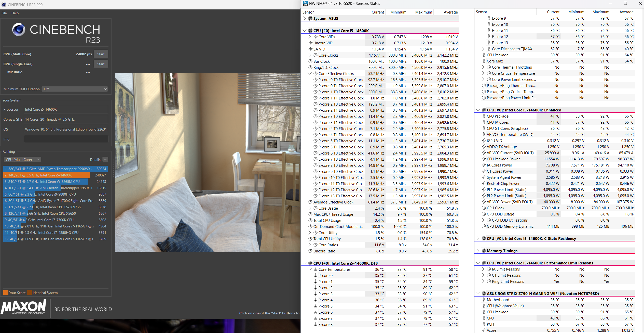This screenshot has height=333, width=644.
Task: Expand the Core Thermal Throttling row
Action: coord(483,67)
